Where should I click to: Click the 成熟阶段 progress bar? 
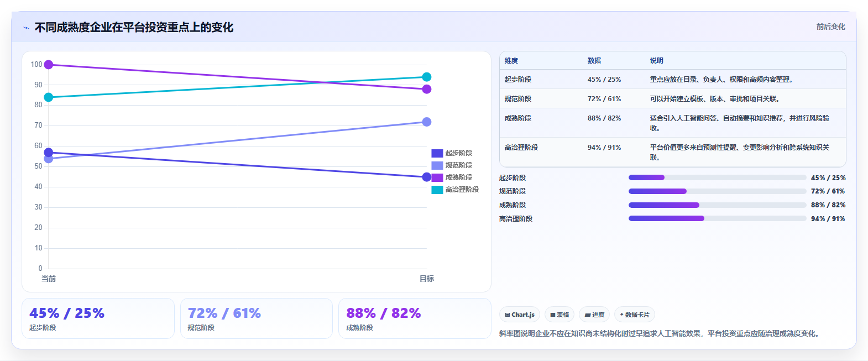point(718,205)
